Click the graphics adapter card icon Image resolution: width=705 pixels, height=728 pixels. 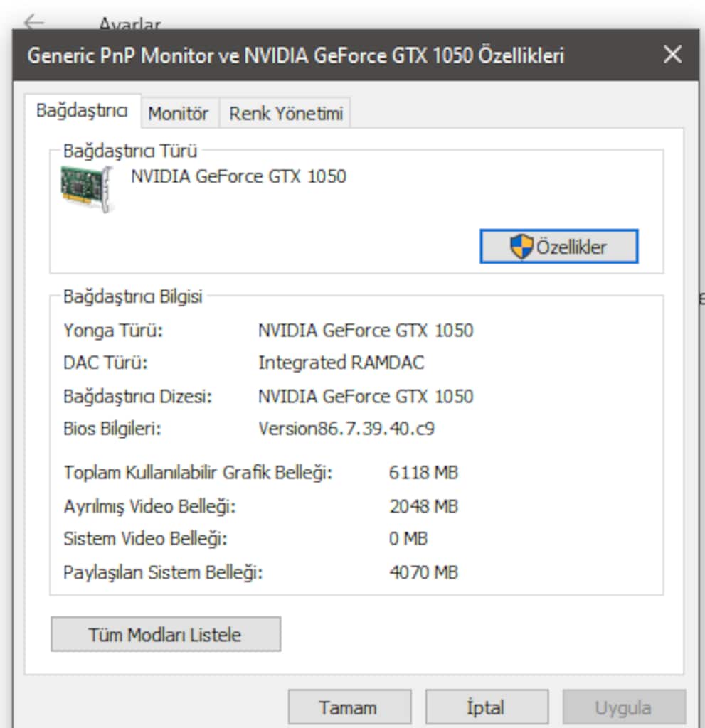click(x=87, y=189)
